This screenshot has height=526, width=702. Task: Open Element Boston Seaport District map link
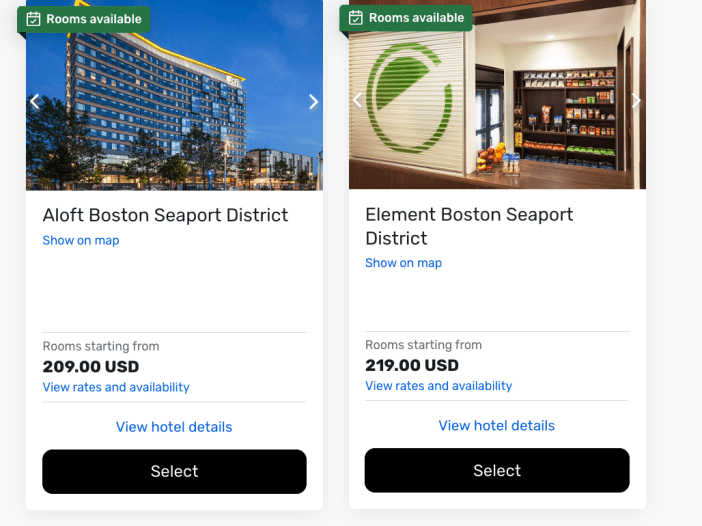(x=403, y=263)
